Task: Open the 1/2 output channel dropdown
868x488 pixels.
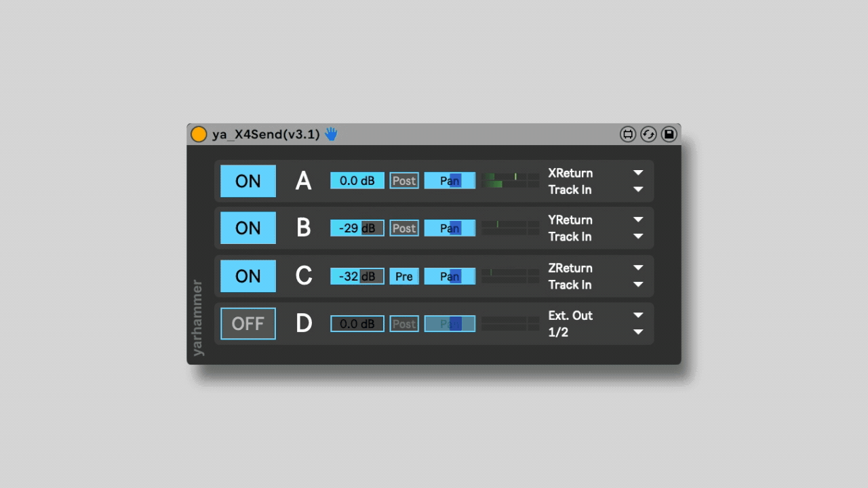Action: (596, 332)
